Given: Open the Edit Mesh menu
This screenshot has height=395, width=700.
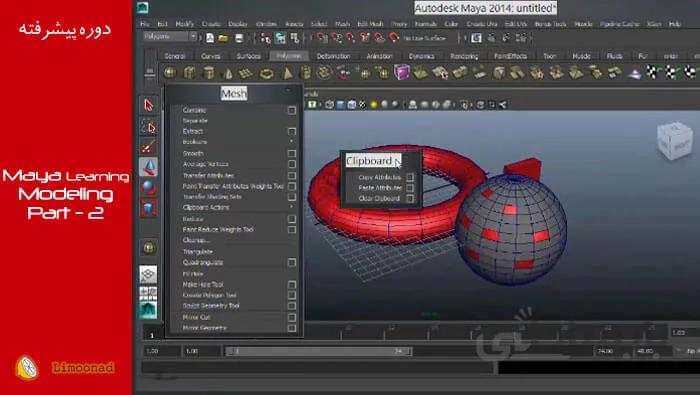Looking at the screenshot, I should (370, 24).
